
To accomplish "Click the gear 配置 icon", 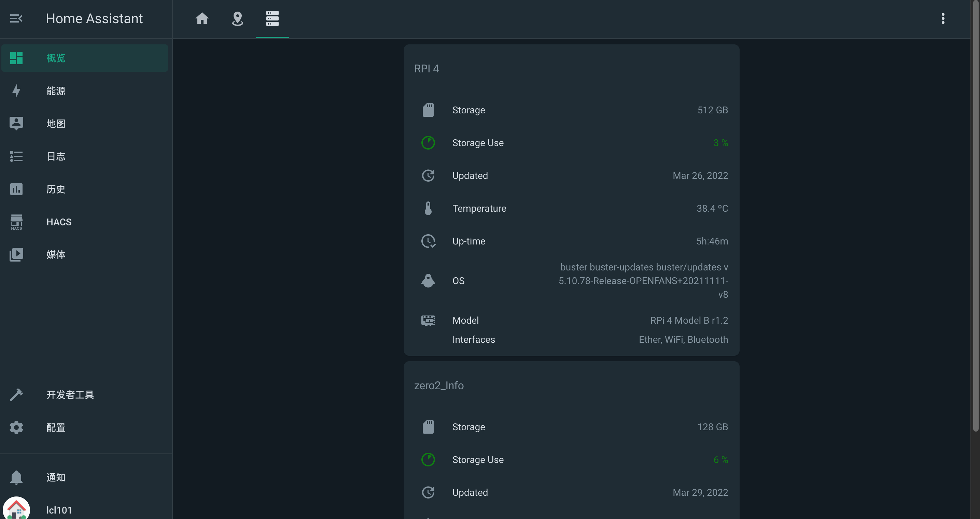I will point(16,427).
